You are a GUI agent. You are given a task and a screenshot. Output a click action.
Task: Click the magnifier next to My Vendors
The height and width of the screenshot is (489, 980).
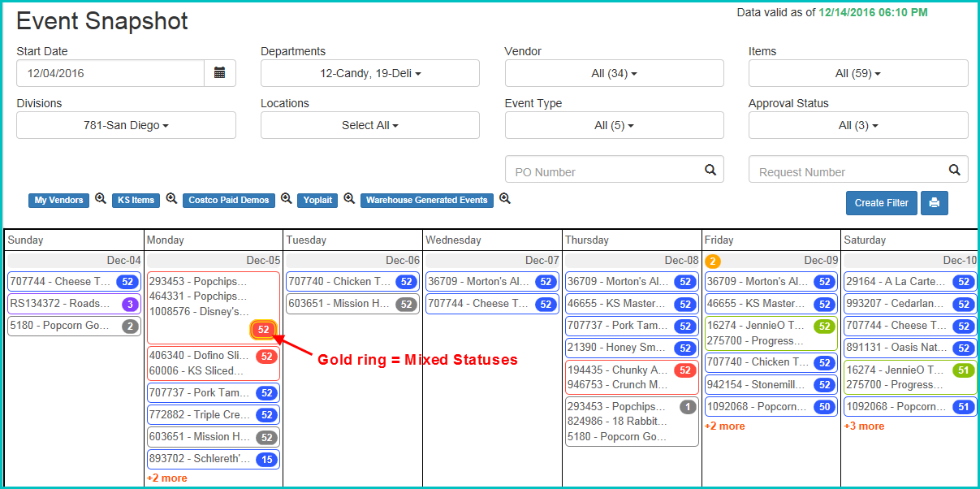pos(100,200)
